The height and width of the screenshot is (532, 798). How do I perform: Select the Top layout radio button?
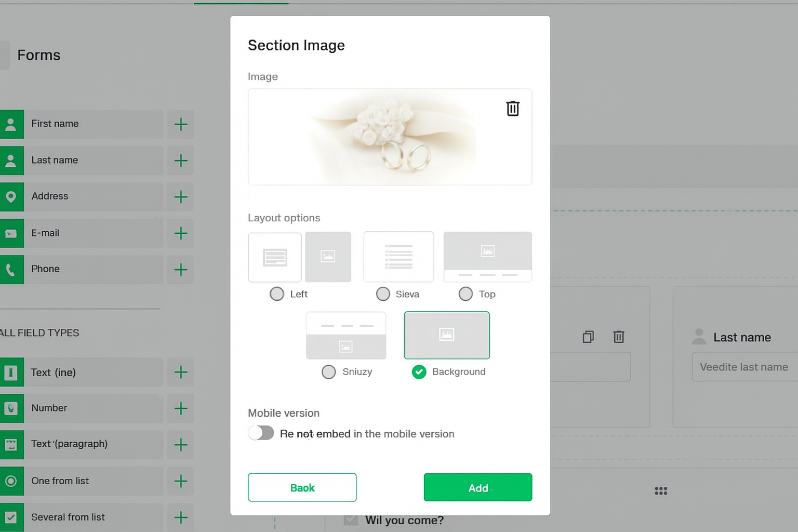pos(465,294)
